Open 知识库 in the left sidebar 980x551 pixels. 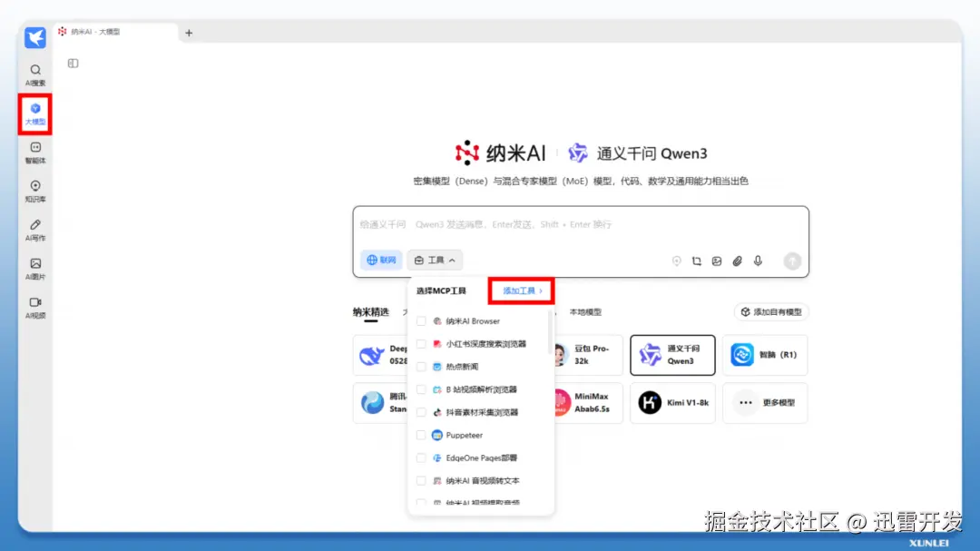click(x=35, y=192)
